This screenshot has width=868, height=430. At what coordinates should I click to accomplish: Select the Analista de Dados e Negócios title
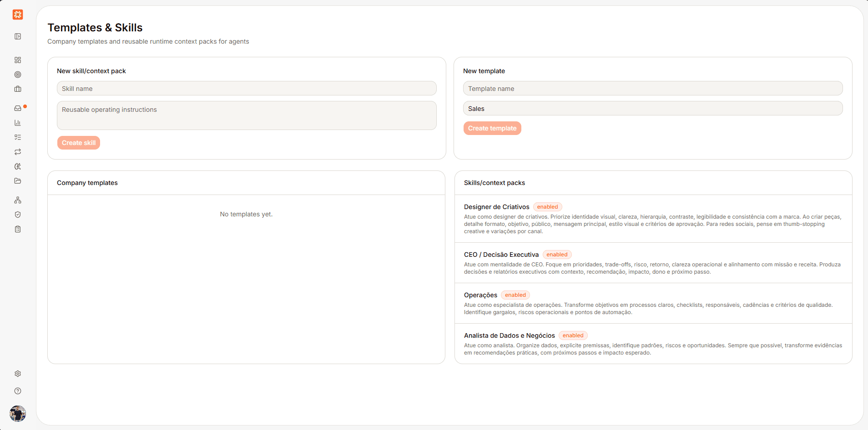tap(510, 335)
